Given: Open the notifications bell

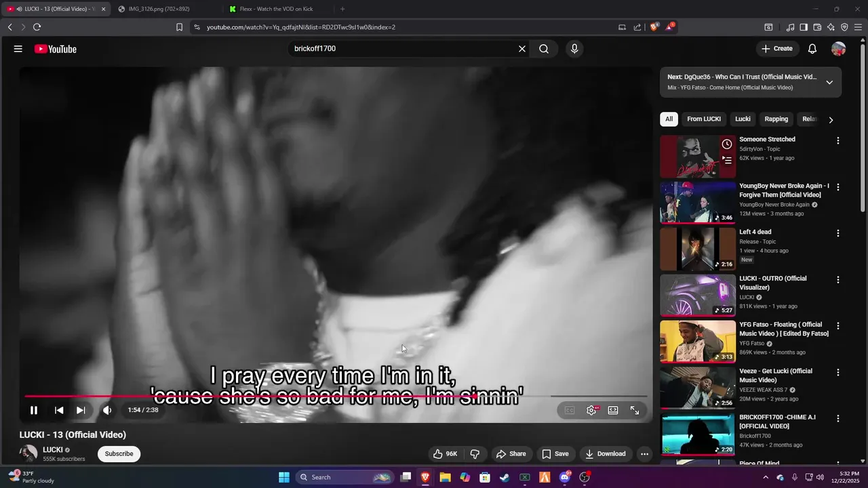Looking at the screenshot, I should pos(812,49).
